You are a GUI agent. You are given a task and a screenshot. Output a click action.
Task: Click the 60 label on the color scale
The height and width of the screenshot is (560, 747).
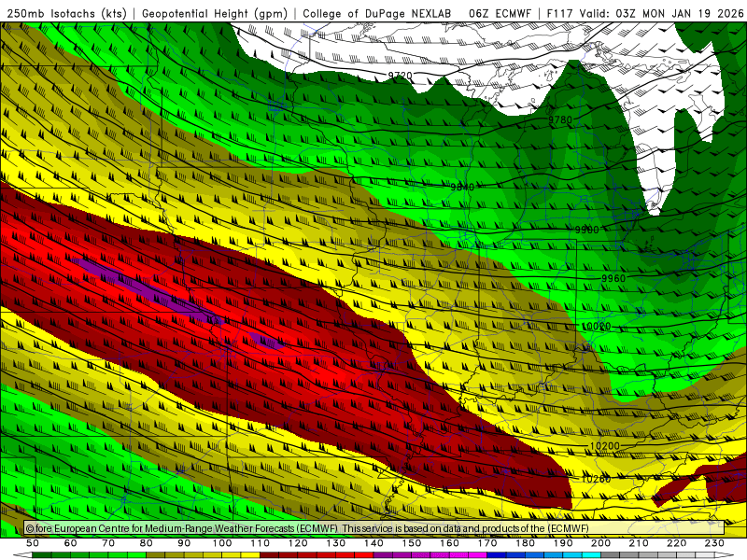click(x=71, y=543)
